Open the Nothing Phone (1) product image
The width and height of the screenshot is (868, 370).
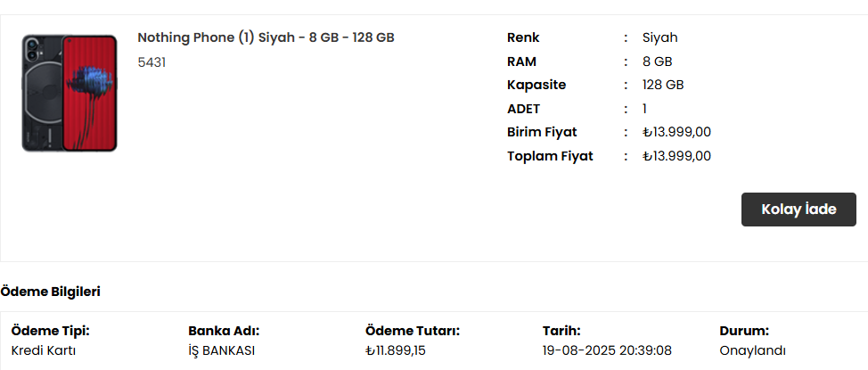click(70, 93)
